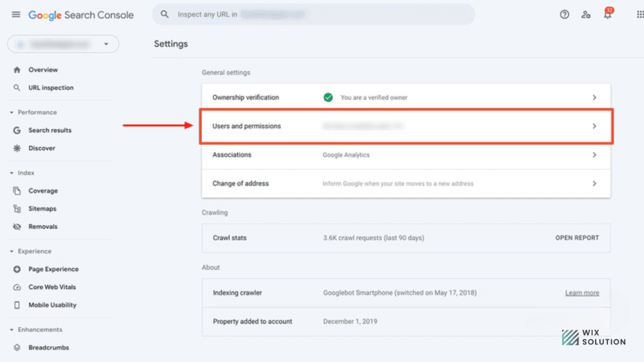Screen dimensions: 644x362
Task: Click the Discover asterisk icon
Action: [x=17, y=148]
